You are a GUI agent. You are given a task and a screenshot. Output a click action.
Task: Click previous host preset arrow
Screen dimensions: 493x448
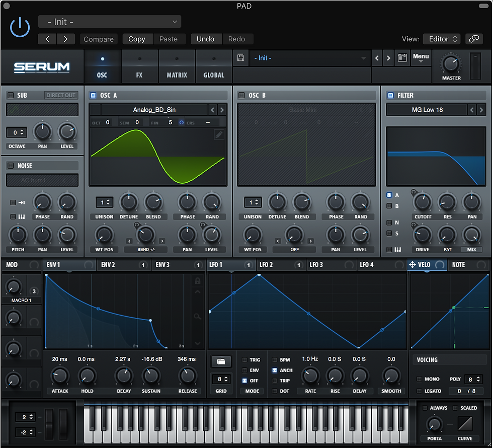(x=47, y=39)
